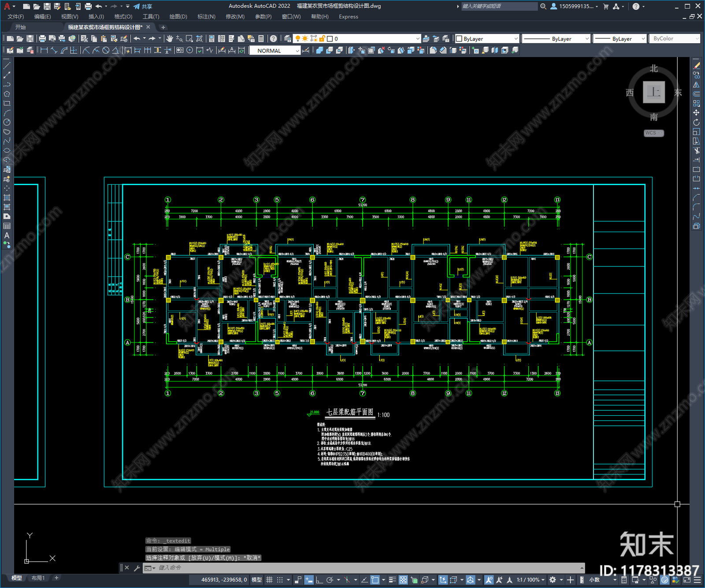
Task: Select the Aligned dimension tool
Action: pyautogui.click(x=54, y=50)
